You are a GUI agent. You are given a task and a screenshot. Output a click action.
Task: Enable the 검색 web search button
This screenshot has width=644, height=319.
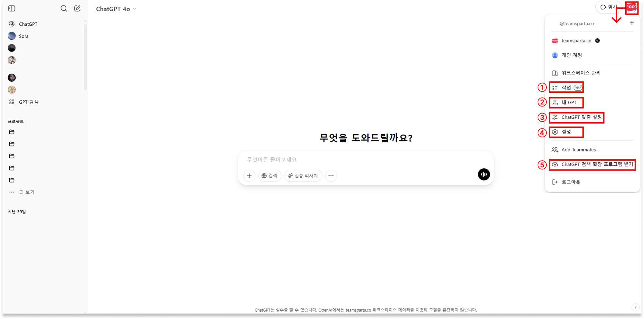click(x=270, y=176)
